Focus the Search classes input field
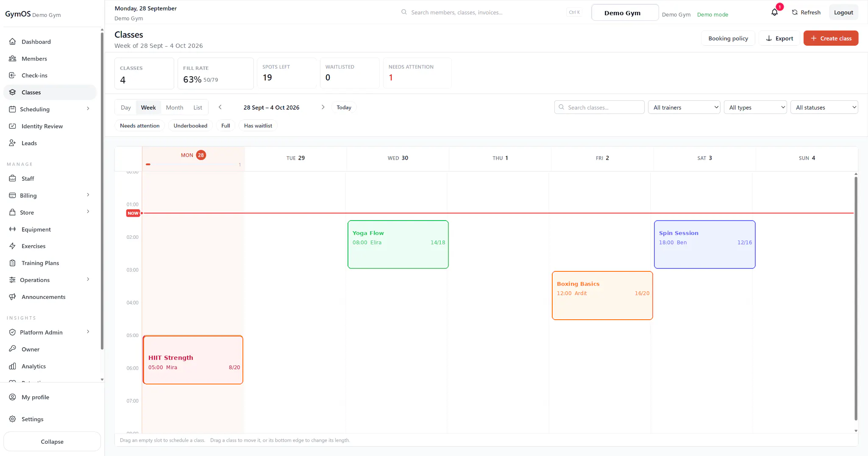 point(599,108)
